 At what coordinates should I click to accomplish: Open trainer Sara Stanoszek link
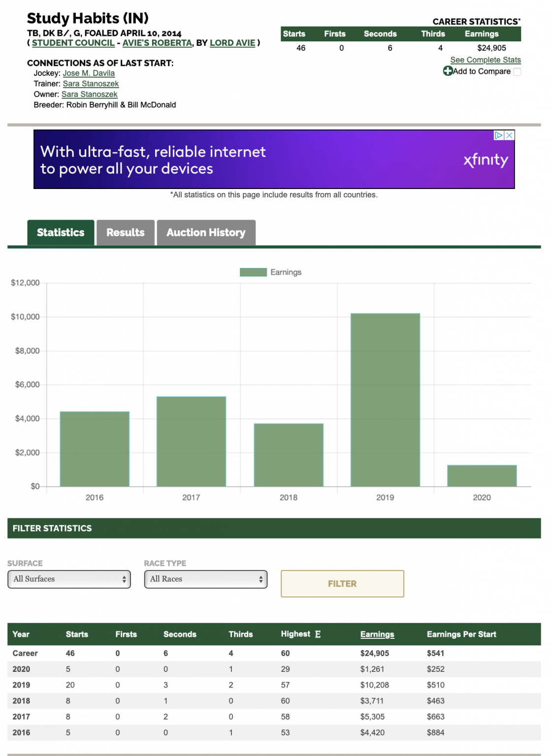(x=91, y=84)
